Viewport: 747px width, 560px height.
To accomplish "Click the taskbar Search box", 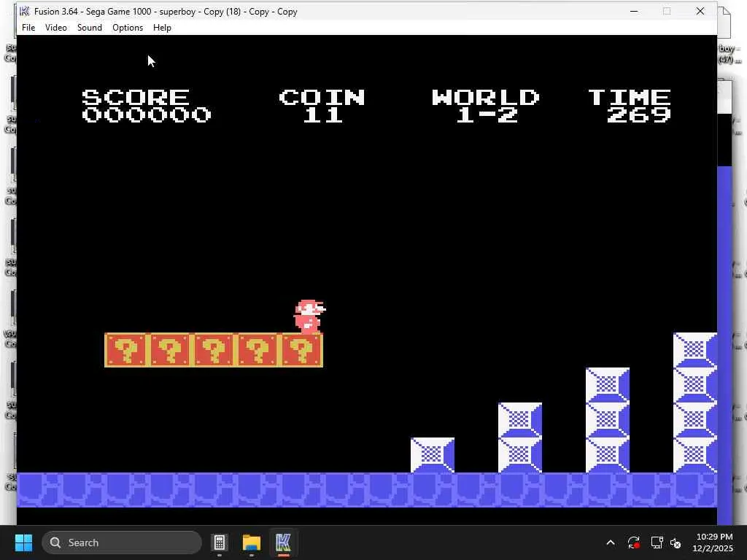I will 122,542.
